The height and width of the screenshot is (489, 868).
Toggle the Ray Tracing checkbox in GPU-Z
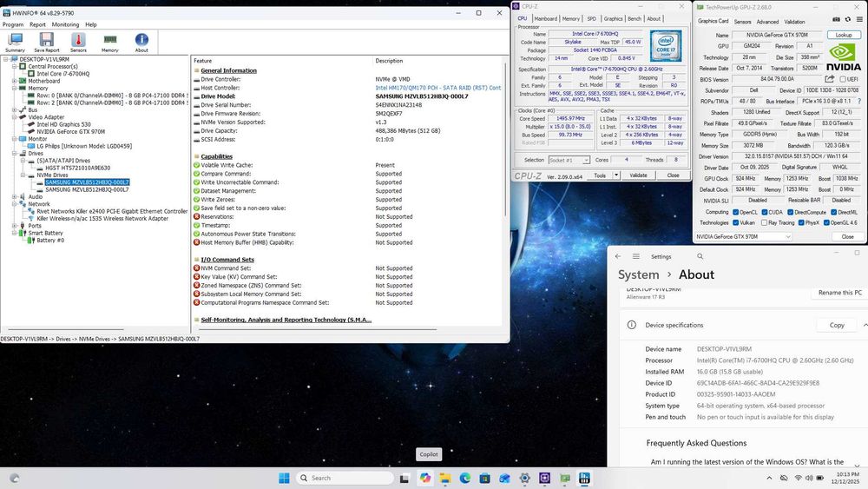[x=765, y=222]
